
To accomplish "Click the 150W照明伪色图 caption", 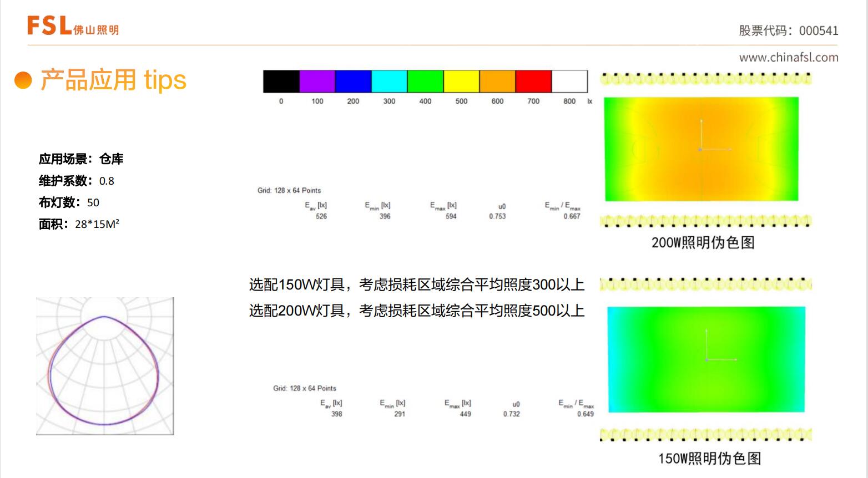I will [709, 459].
